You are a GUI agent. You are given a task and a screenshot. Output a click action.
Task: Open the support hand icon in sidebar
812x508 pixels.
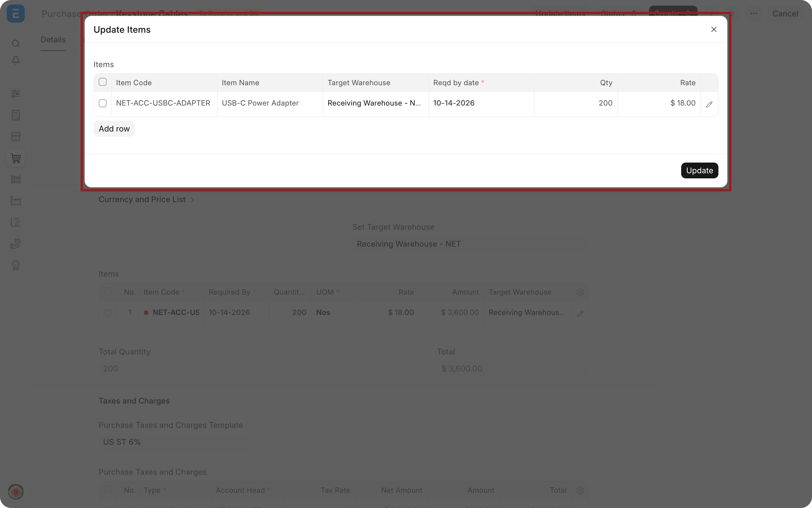pos(16,244)
